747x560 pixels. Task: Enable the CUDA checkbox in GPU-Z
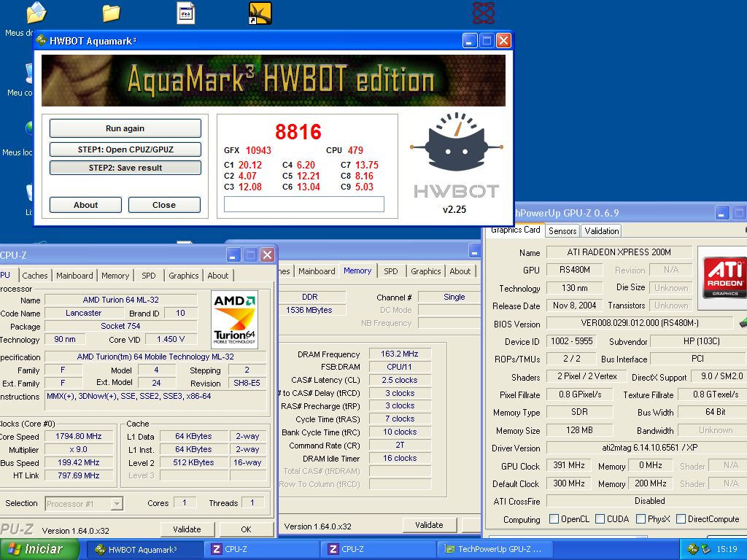(600, 518)
